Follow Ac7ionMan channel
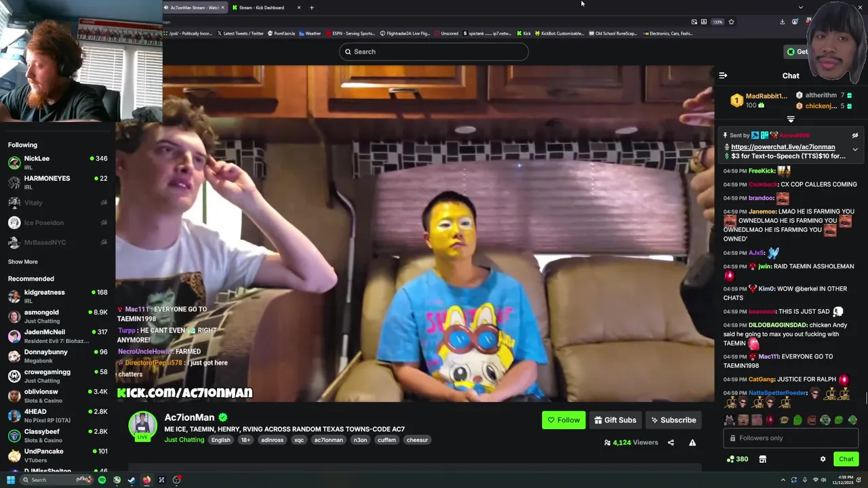This screenshot has width=868, height=488. click(x=564, y=420)
